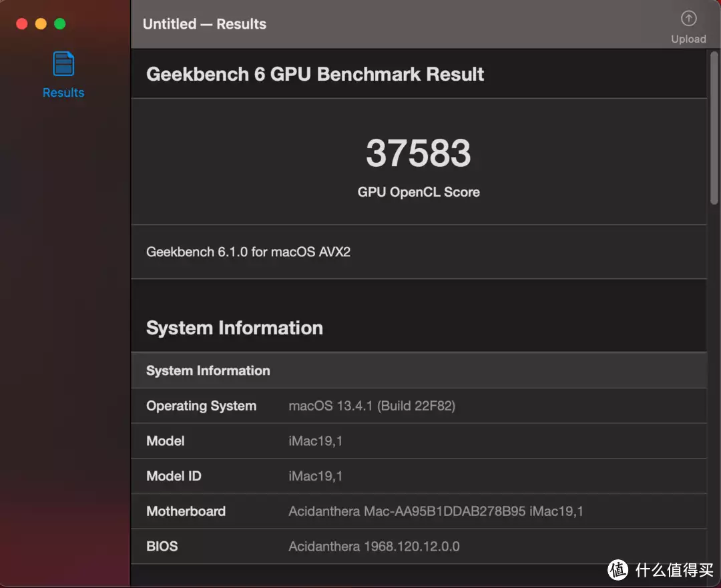This screenshot has height=588, width=721.
Task: Click the Upload arrow icon
Action: point(688,19)
